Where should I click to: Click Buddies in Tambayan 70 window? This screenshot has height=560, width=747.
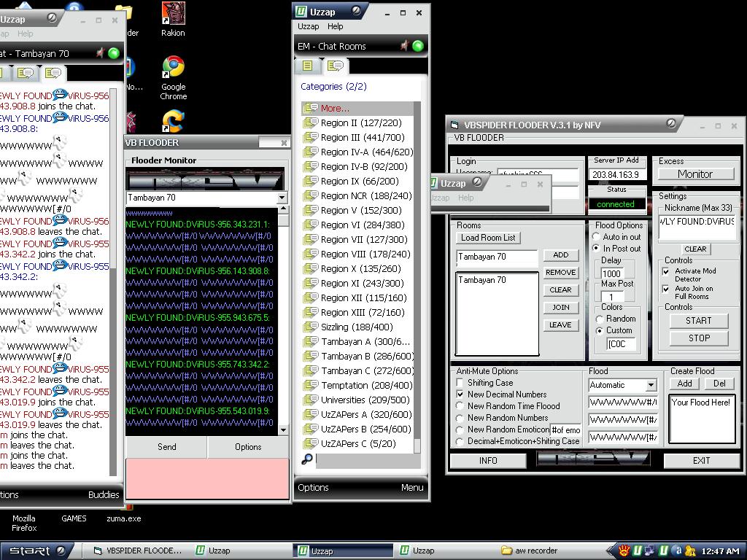coord(104,495)
